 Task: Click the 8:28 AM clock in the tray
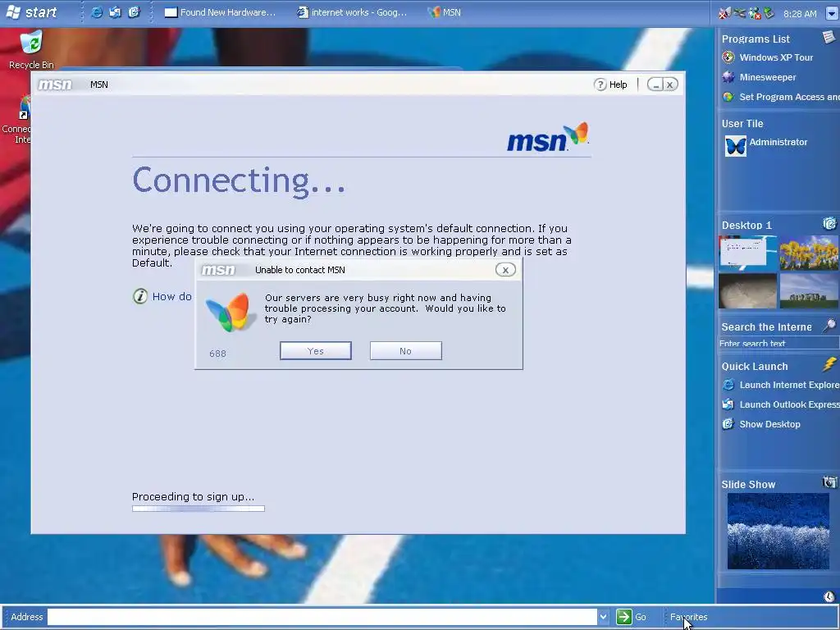point(800,14)
